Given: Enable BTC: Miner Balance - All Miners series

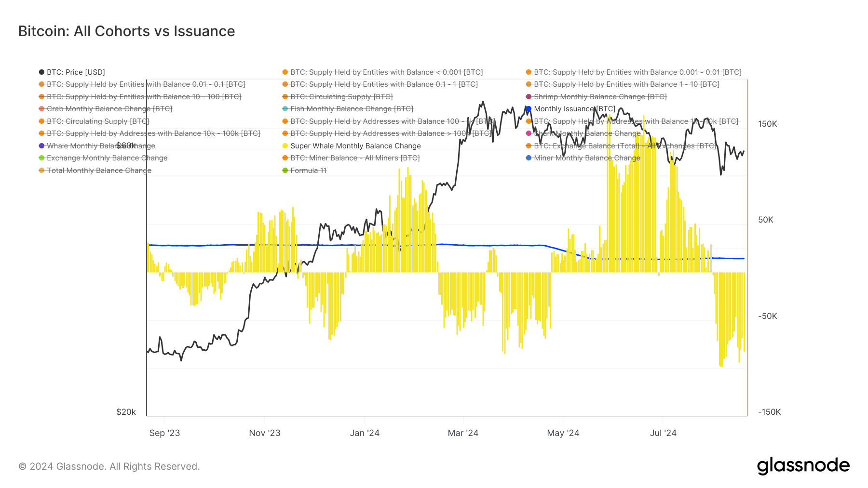Looking at the screenshot, I should click(354, 158).
